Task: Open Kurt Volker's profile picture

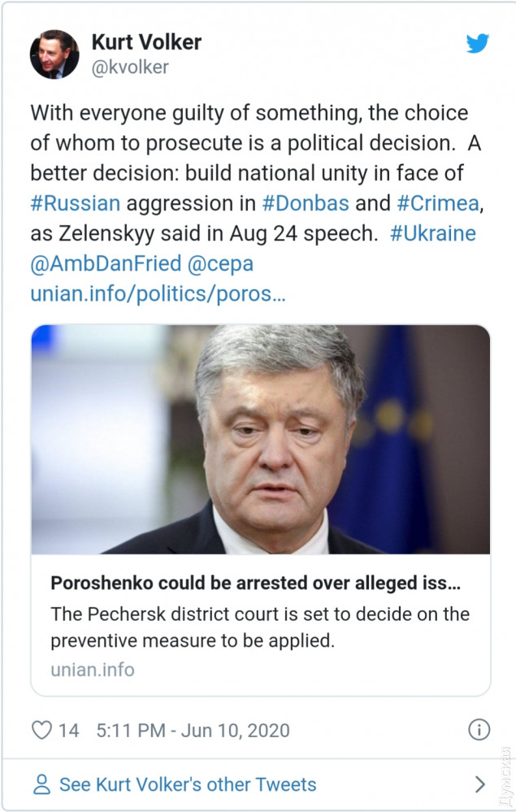Action: coord(54,54)
